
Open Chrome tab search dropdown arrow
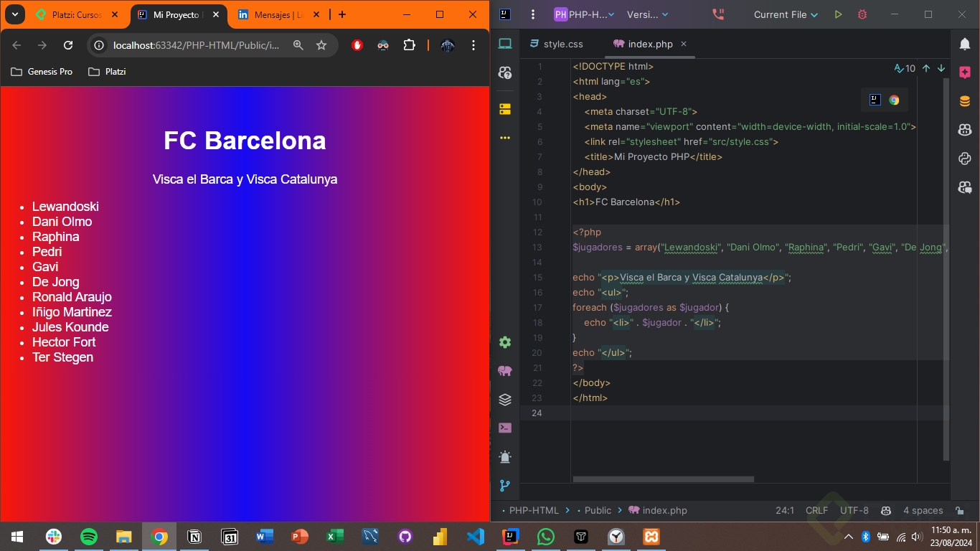click(14, 14)
